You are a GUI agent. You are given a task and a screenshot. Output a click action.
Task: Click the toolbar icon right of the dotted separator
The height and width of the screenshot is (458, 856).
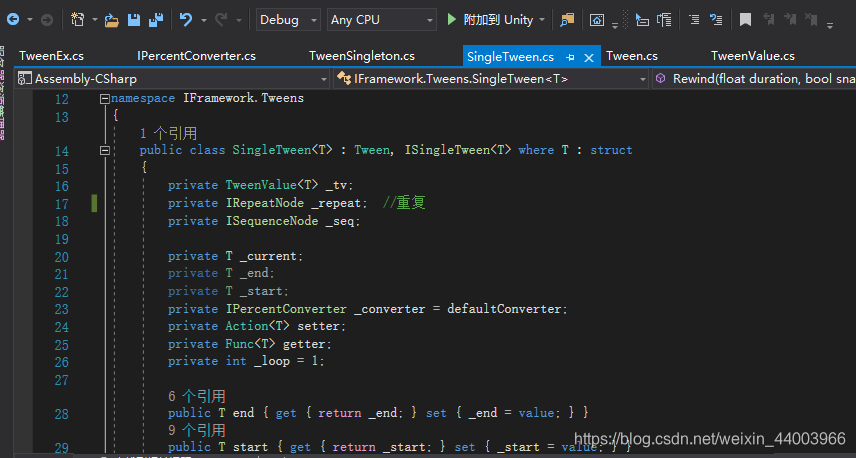[643, 20]
